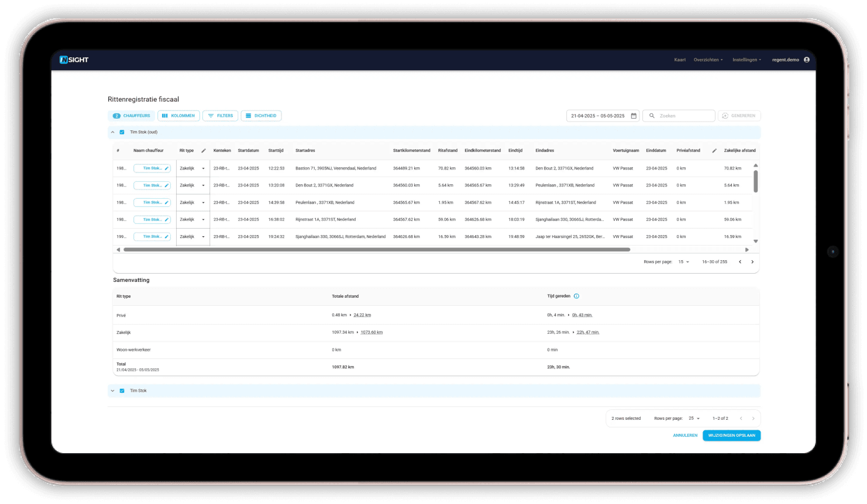
Task: Open rows per page dropdown showing 15
Action: coord(683,262)
